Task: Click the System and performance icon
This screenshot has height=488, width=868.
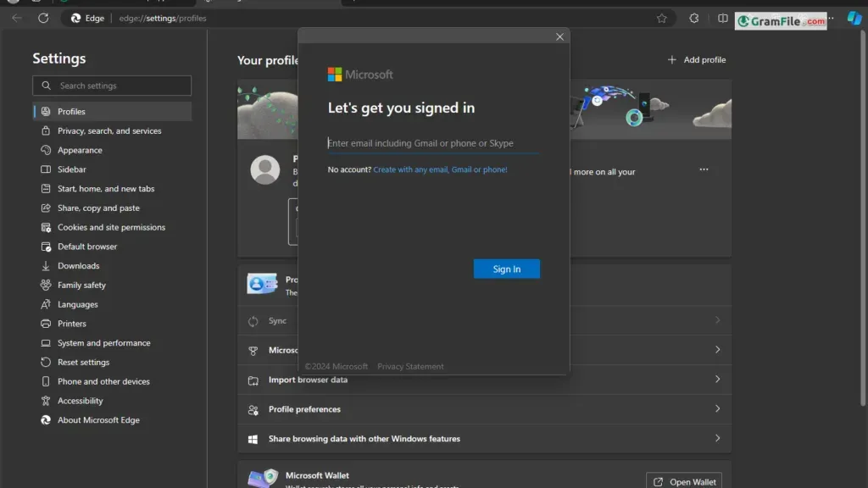Action: 46,343
